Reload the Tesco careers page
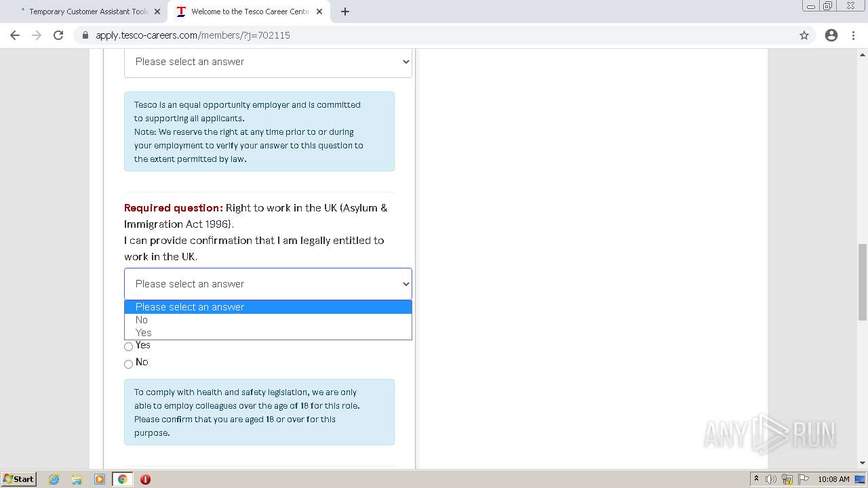 tap(58, 35)
